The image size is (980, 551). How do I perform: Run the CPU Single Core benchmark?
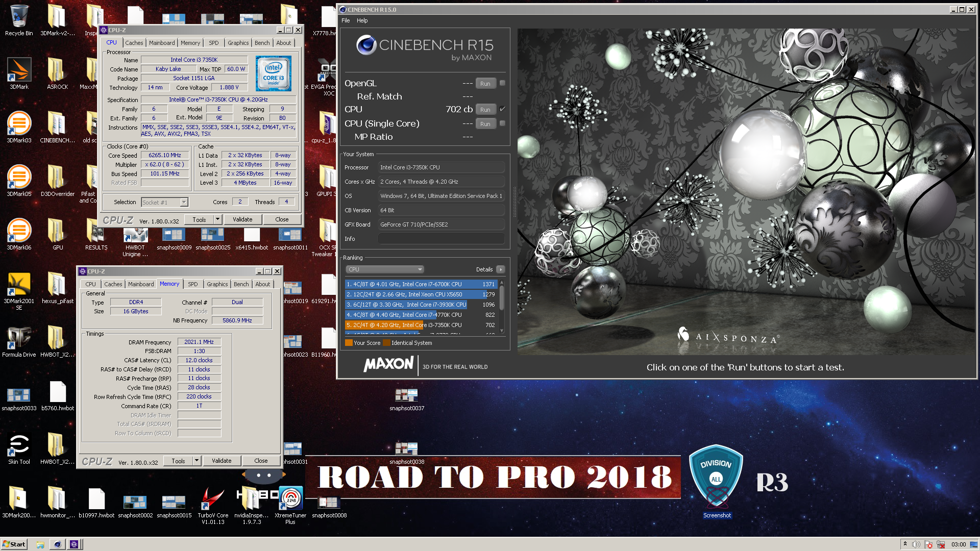(485, 124)
